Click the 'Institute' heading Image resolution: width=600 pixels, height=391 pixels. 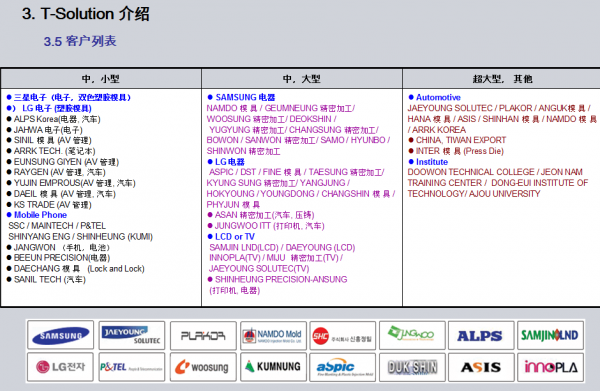pyautogui.click(x=428, y=162)
